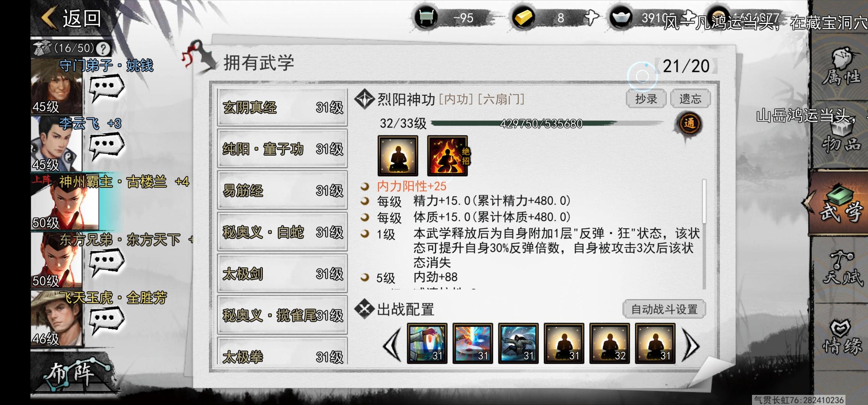
Task: Click the 抄录 button
Action: pos(646,99)
